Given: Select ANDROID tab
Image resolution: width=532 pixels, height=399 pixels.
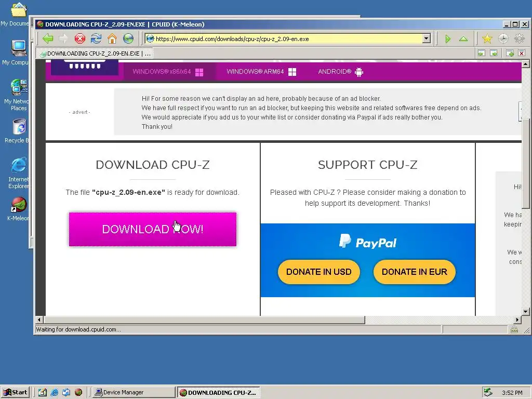Looking at the screenshot, I should 340,72.
